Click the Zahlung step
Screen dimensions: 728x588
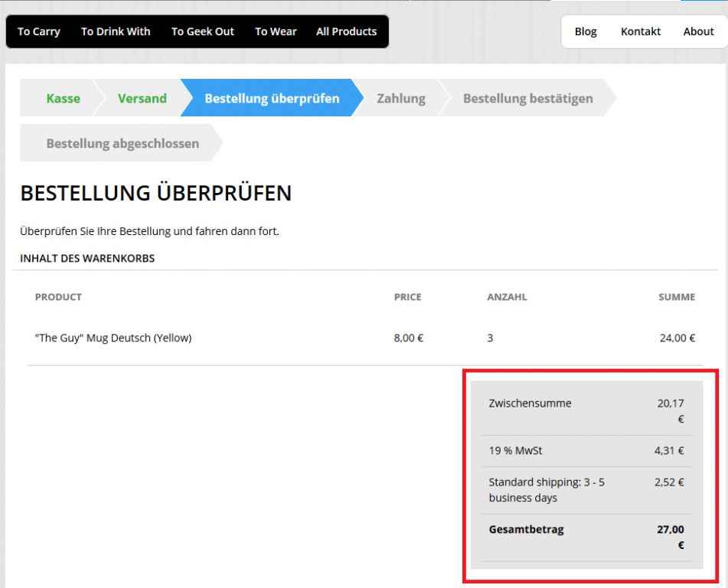[x=400, y=98]
